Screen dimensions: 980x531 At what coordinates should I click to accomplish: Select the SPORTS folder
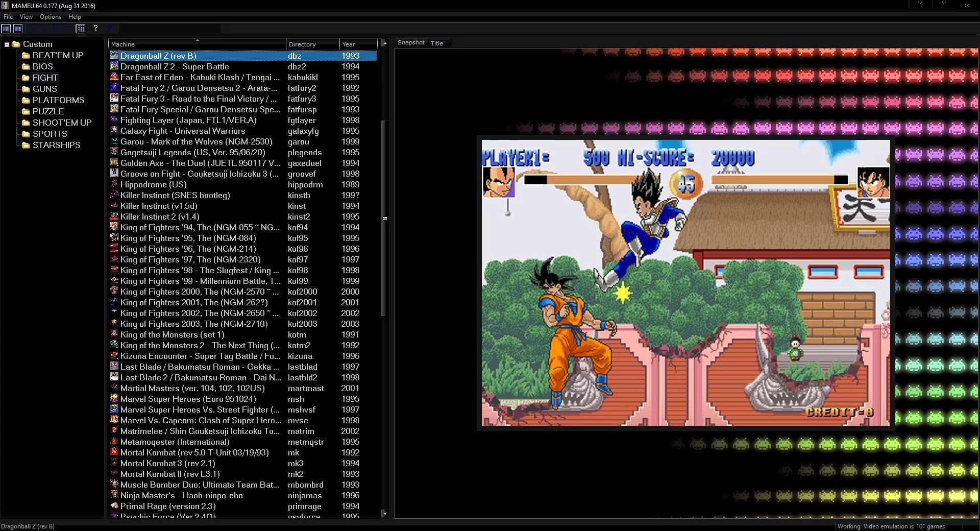tap(50, 134)
